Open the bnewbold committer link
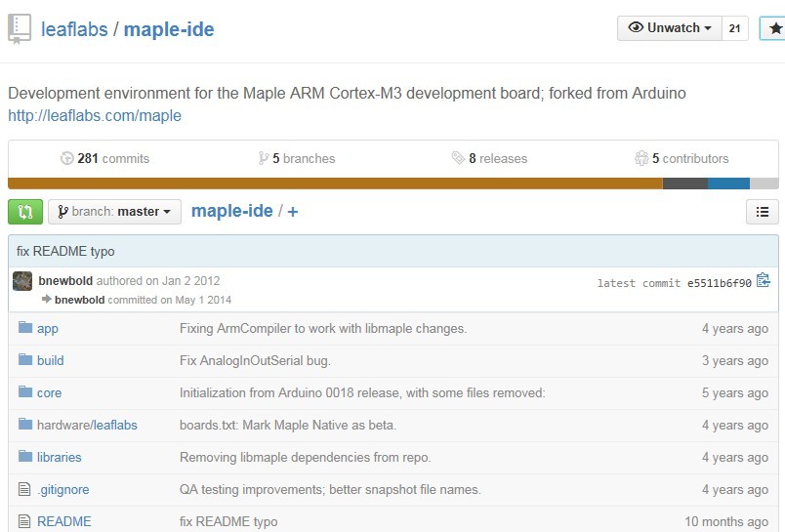This screenshot has width=785, height=532. [80, 300]
